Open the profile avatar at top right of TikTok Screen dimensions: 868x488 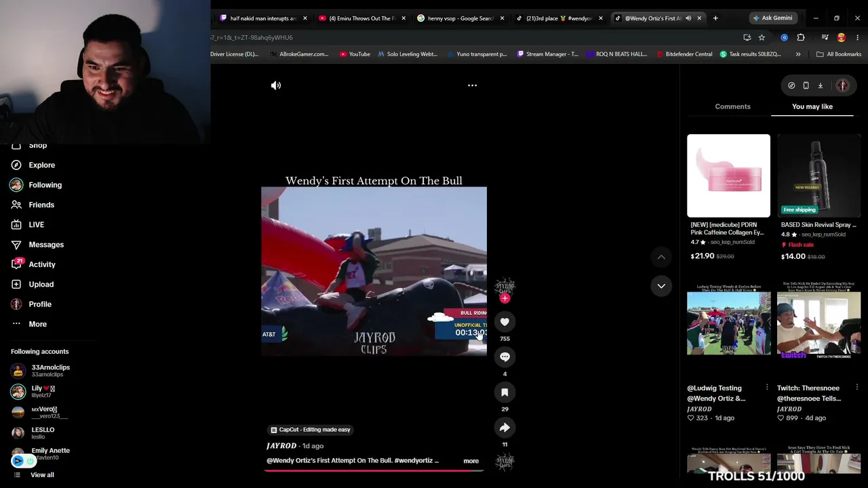point(842,85)
